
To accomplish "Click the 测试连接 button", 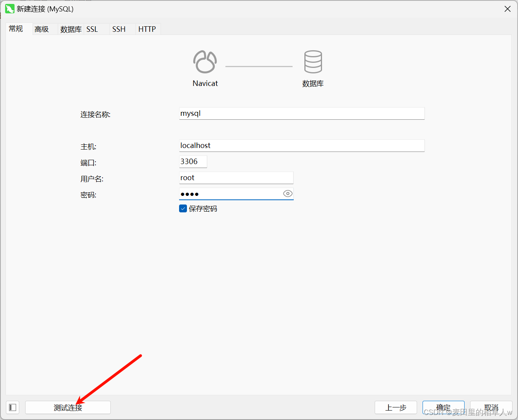I will coord(68,407).
